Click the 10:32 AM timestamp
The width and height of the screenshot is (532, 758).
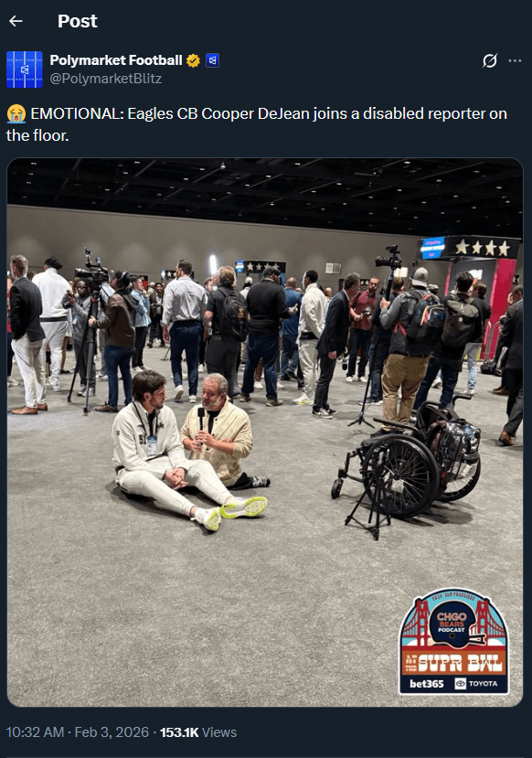tap(35, 732)
